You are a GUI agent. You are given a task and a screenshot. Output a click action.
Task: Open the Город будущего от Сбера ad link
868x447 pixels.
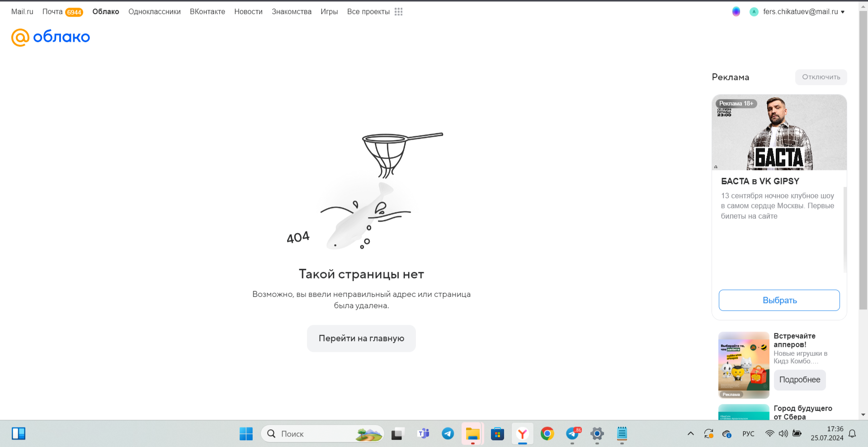(803, 413)
